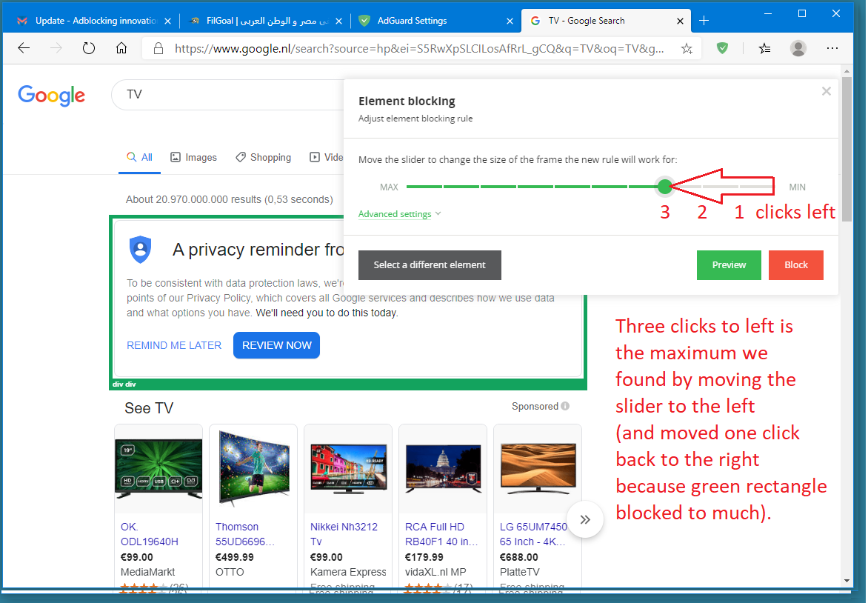The height and width of the screenshot is (603, 868).
Task: Click the Thomson curved TV thumbnail
Action: pos(253,468)
